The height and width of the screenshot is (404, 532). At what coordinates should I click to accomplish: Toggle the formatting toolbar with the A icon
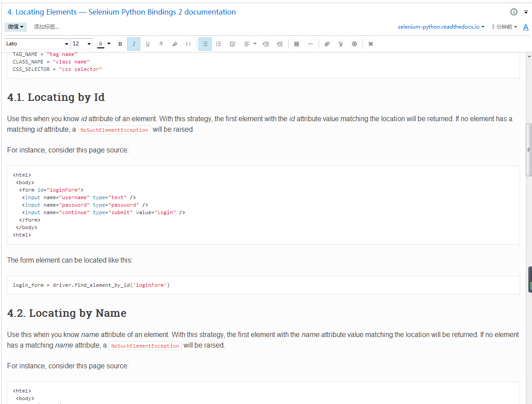[526, 27]
